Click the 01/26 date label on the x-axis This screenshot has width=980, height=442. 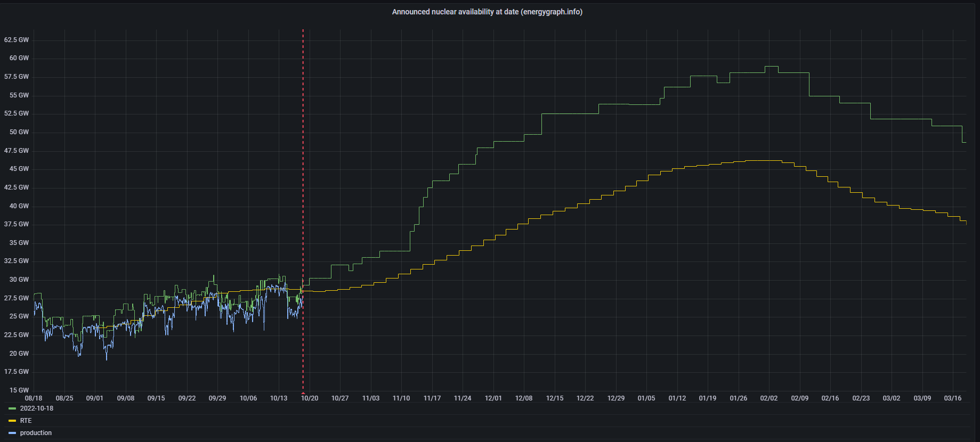(x=739, y=398)
